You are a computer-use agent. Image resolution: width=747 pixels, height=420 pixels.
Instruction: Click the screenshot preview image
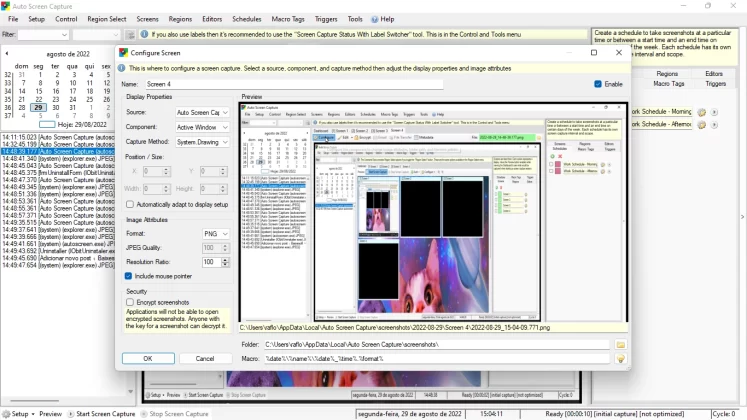tap(433, 212)
